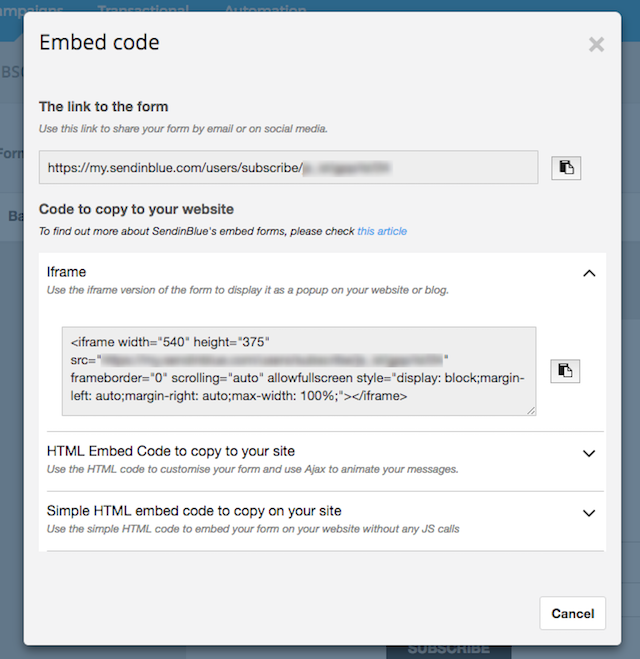The height and width of the screenshot is (659, 640).
Task: Click the textarea resize handle corner
Action: pos(531,411)
